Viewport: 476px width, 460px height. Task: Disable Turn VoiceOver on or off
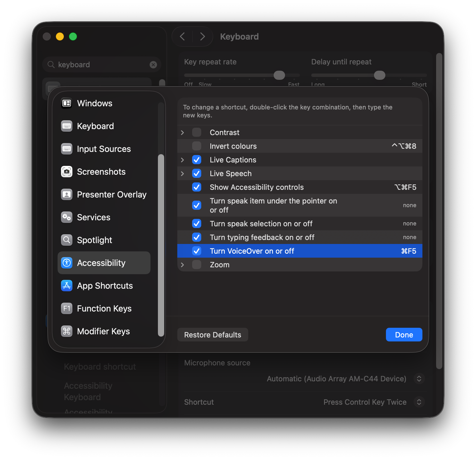(197, 251)
